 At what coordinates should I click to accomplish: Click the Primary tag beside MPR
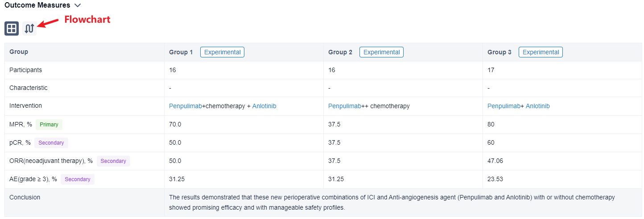coord(49,125)
